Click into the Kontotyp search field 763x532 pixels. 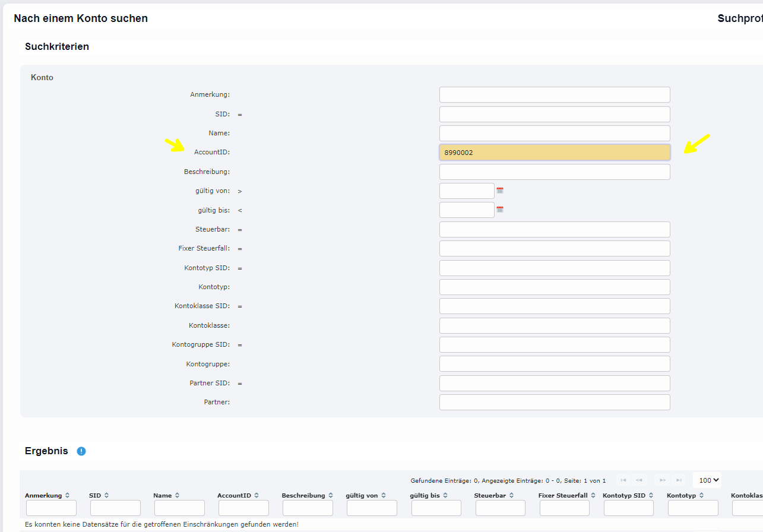(x=554, y=287)
